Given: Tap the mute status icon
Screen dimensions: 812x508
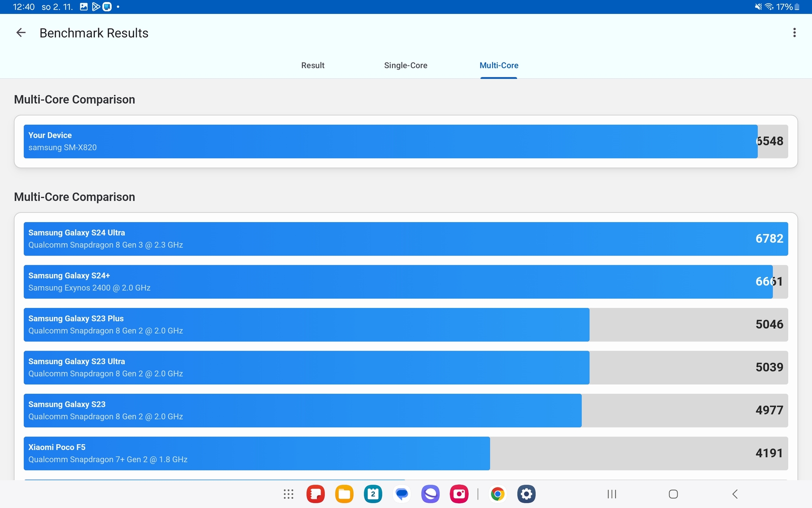Looking at the screenshot, I should (758, 7).
